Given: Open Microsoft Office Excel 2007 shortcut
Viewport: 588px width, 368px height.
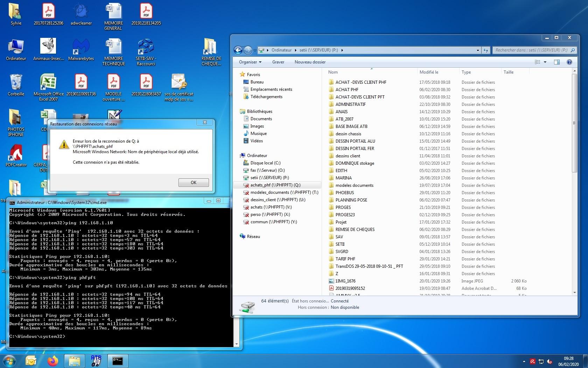Looking at the screenshot, I should point(49,87).
